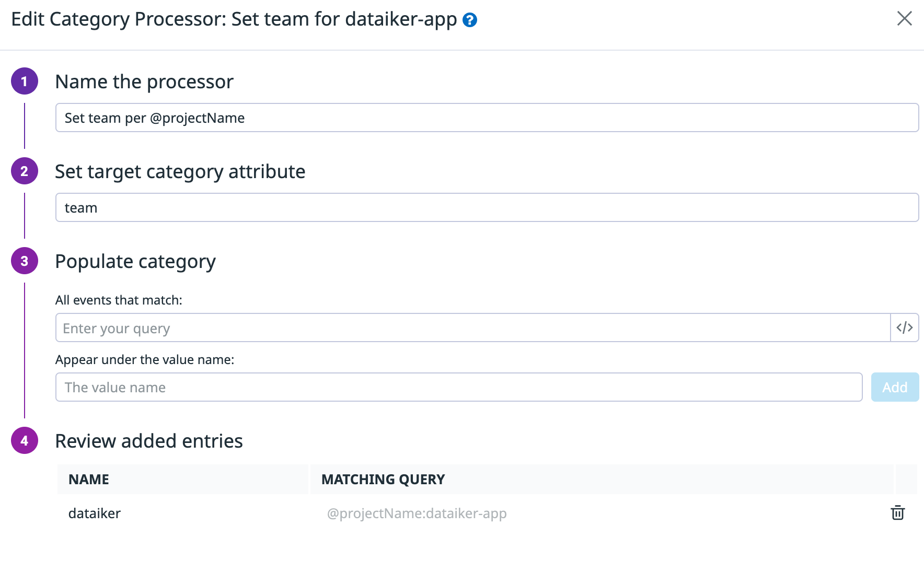Screen dimensions: 924x561
Task: Click the step 4 circle badge
Action: pos(25,441)
